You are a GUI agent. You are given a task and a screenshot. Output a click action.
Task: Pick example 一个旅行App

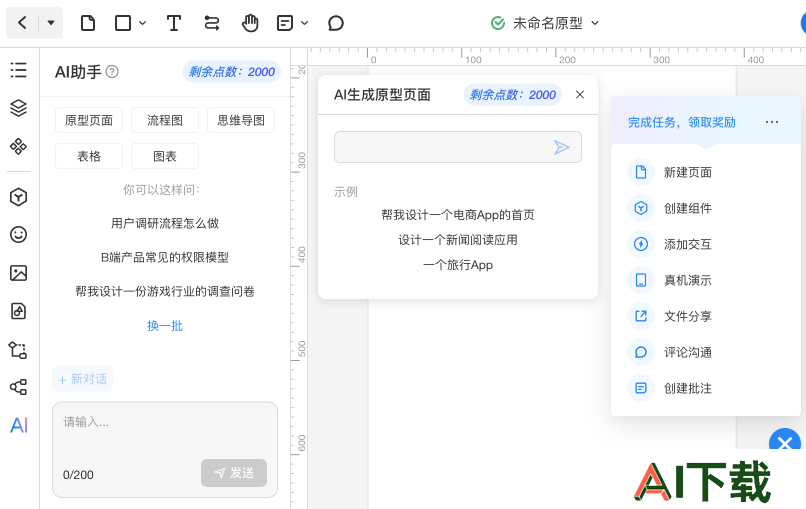point(458,265)
